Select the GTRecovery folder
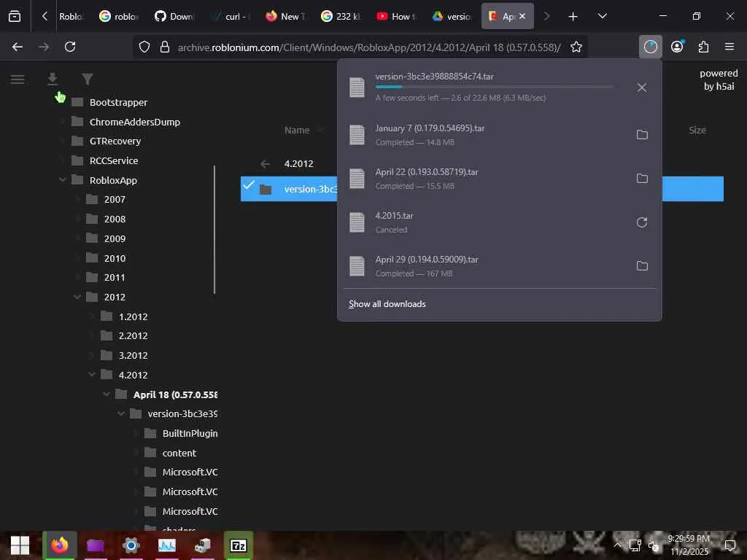The width and height of the screenshot is (747, 560). pyautogui.click(x=115, y=141)
